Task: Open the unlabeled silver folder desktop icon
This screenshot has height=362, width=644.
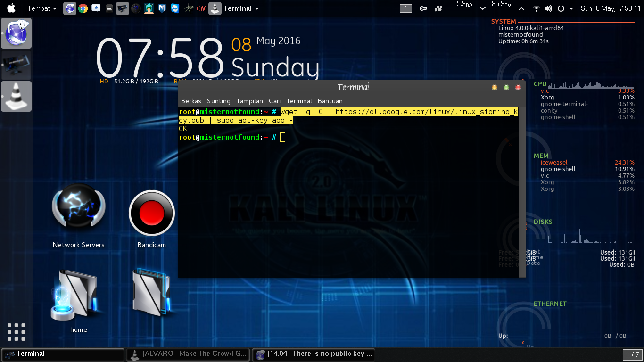Action: click(x=151, y=292)
